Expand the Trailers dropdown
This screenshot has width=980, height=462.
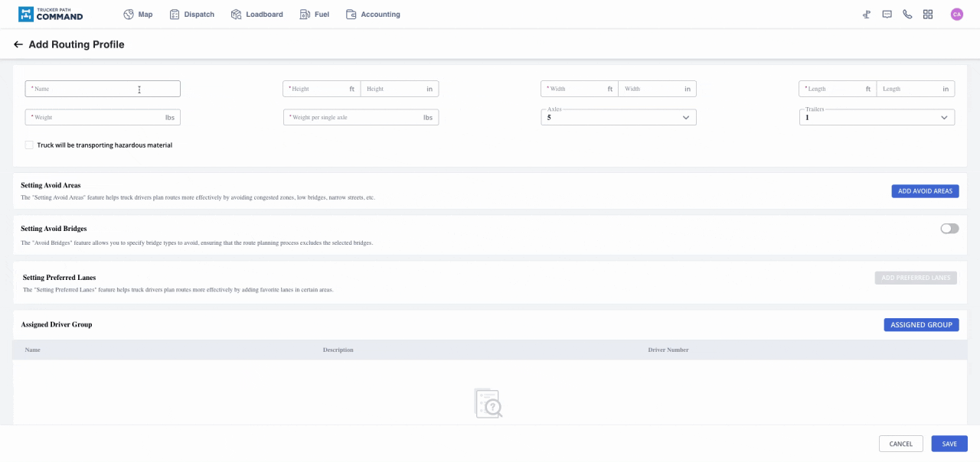876,118
